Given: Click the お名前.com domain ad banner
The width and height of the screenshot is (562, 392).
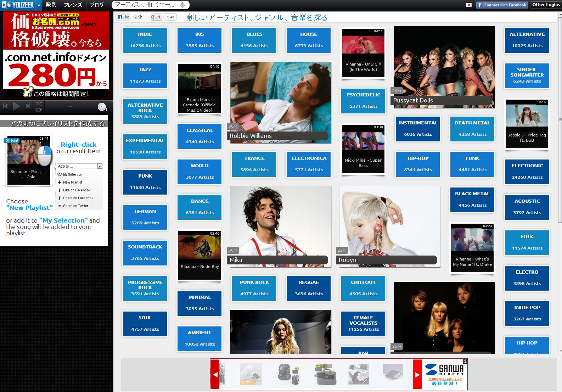Looking at the screenshot, I should click(x=56, y=55).
